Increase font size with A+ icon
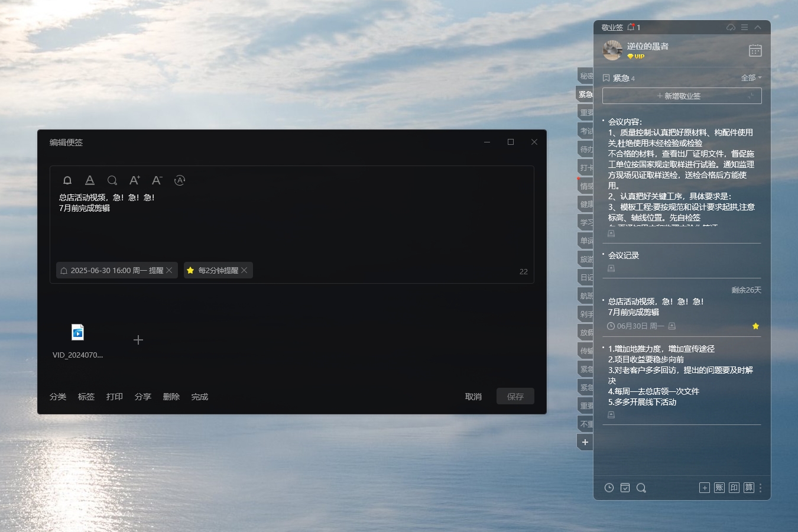This screenshot has height=532, width=798. tap(135, 180)
